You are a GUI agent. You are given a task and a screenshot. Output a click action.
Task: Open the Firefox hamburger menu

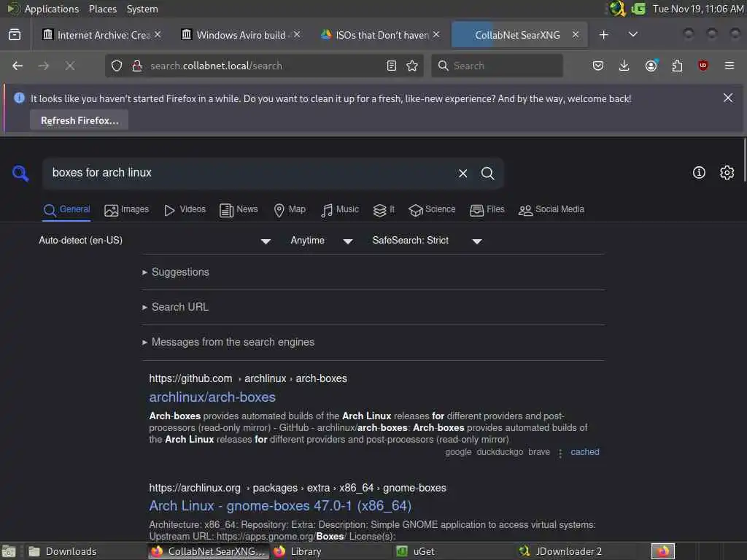729,66
